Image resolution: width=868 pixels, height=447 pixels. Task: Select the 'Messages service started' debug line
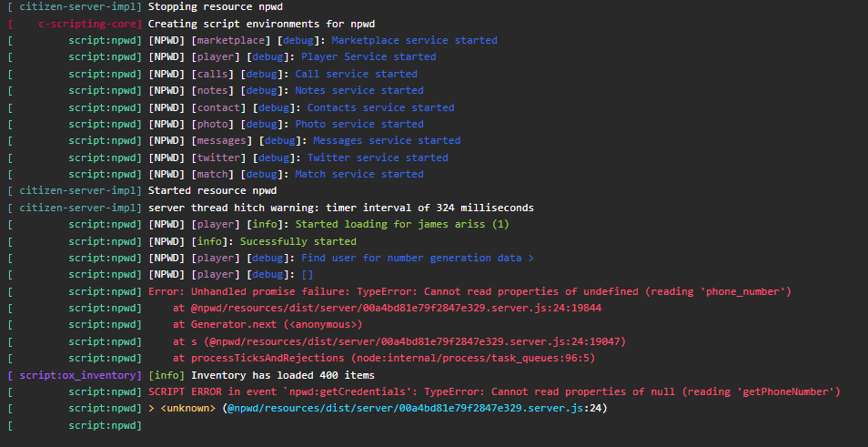(387, 140)
